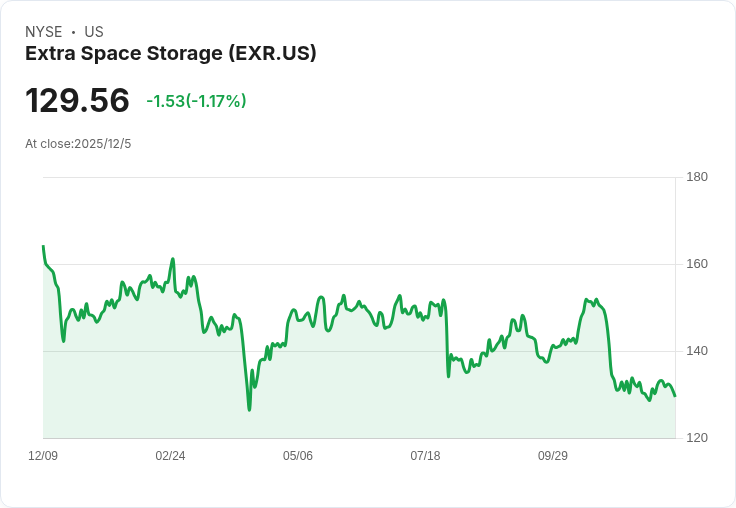Click the price line peak above 02/24

point(173,259)
